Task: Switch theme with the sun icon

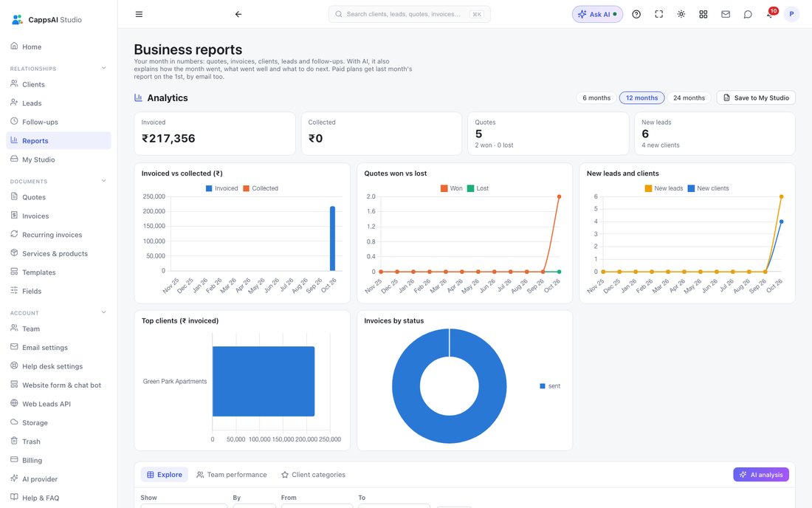Action: (x=681, y=15)
